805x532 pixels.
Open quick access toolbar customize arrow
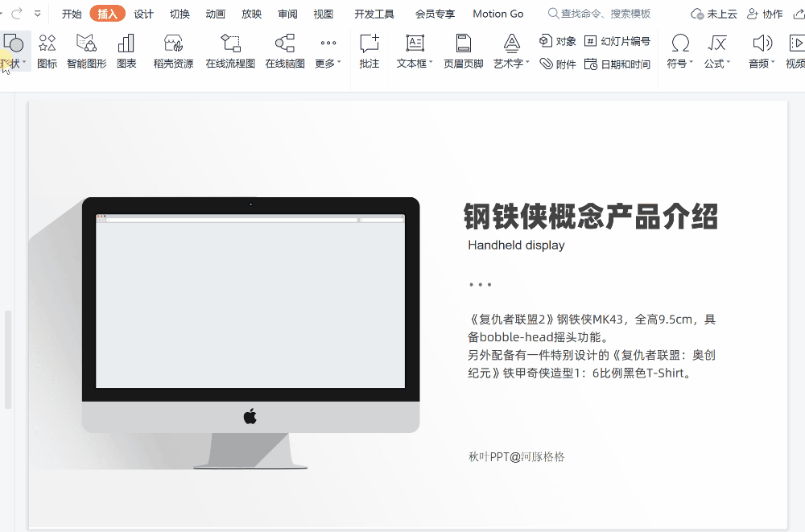click(x=38, y=14)
